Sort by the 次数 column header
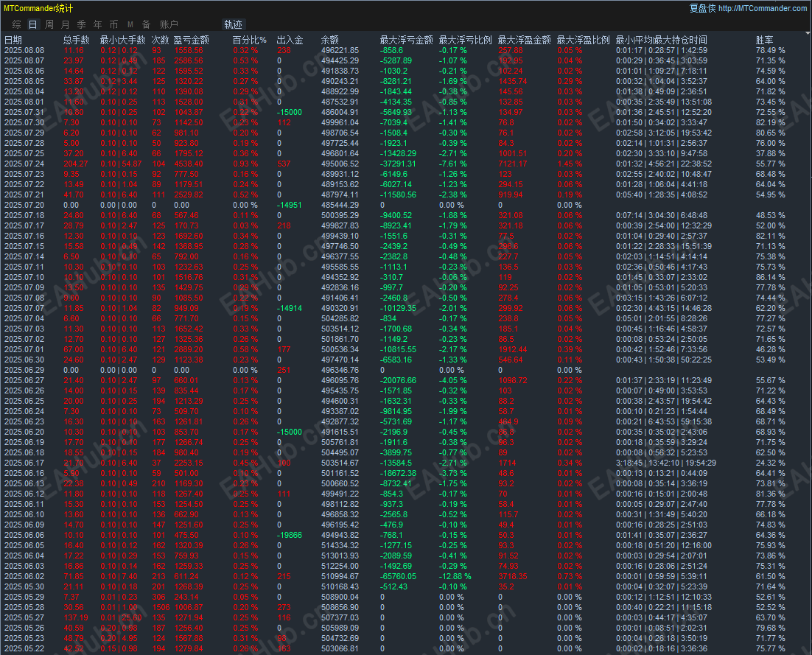The width and height of the screenshot is (812, 655). (160, 40)
